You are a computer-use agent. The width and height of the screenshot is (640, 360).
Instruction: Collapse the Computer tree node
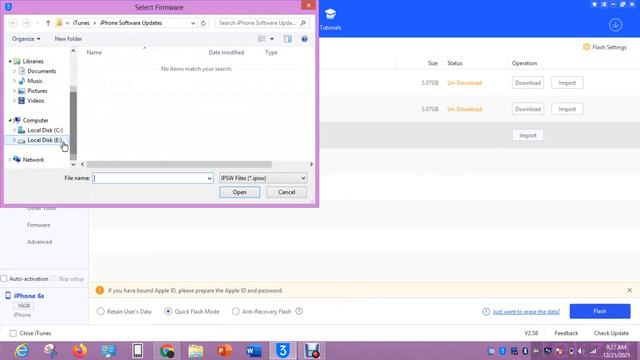click(10, 120)
